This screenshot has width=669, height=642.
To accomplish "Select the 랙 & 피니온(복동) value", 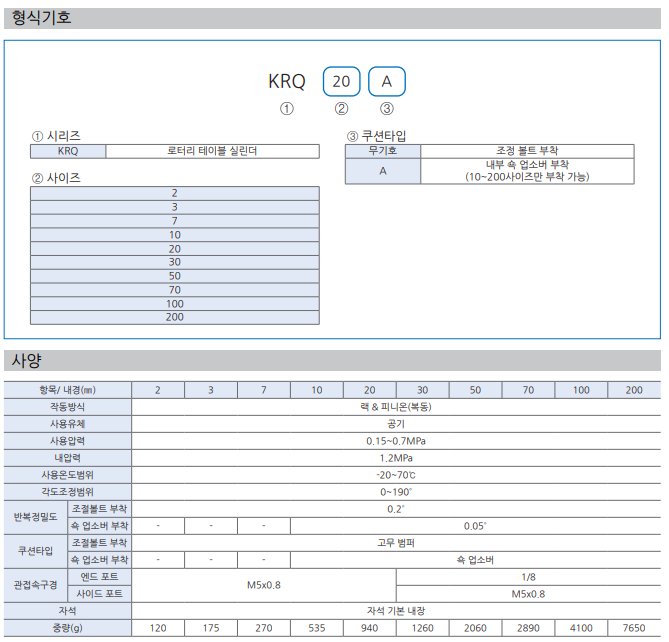I will coord(395,407).
